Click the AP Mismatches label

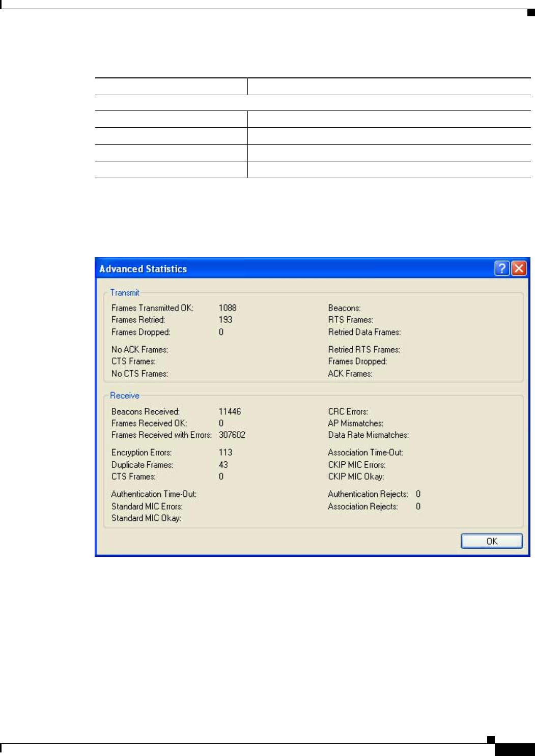pos(356,423)
